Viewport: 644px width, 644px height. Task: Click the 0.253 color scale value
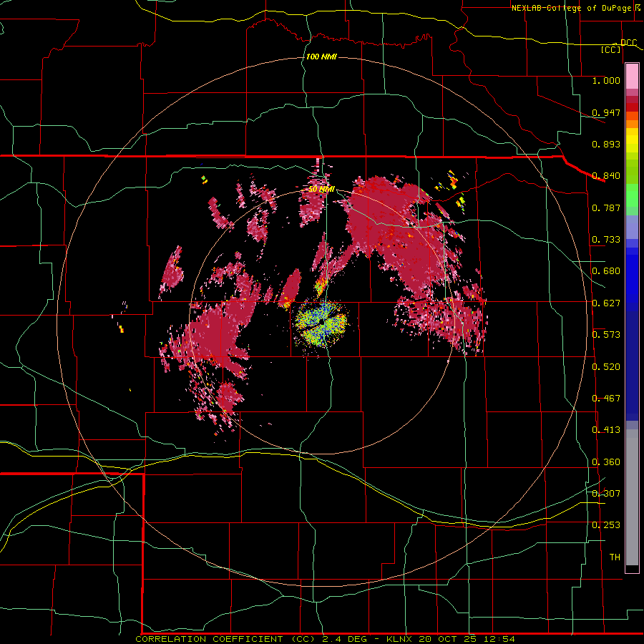click(x=606, y=525)
